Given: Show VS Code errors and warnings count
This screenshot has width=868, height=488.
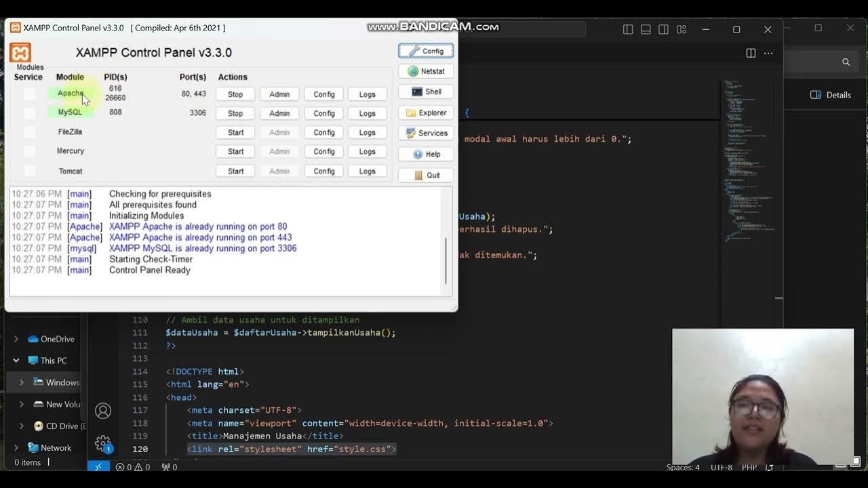Looking at the screenshot, I should pos(132,467).
